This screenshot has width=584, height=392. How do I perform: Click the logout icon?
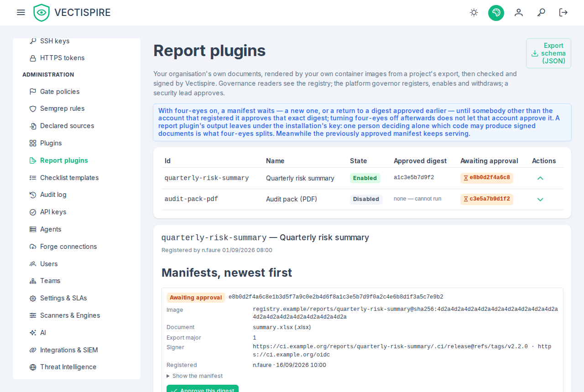(x=563, y=12)
